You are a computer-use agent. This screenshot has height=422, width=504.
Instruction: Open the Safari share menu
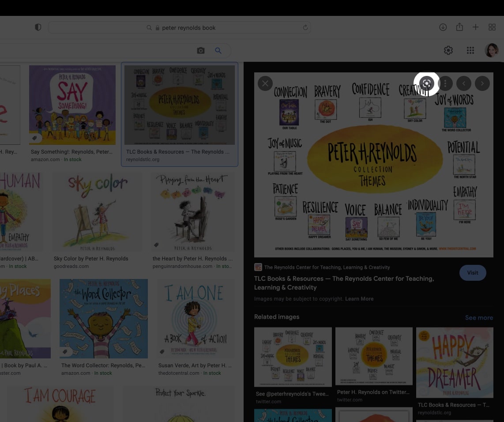(459, 27)
